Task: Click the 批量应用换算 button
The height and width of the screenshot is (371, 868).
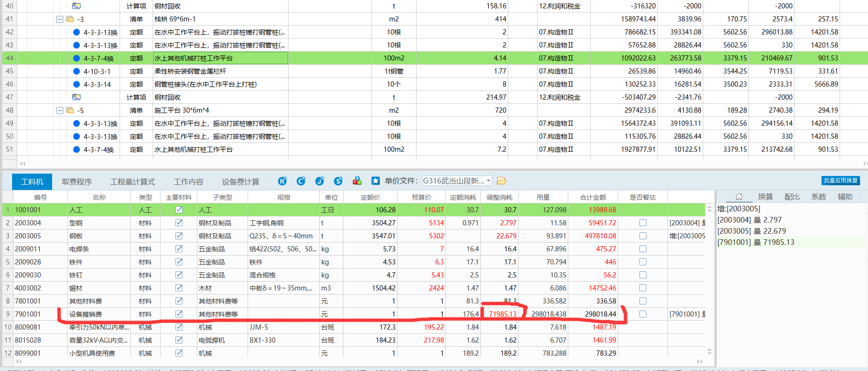Action: point(841,181)
